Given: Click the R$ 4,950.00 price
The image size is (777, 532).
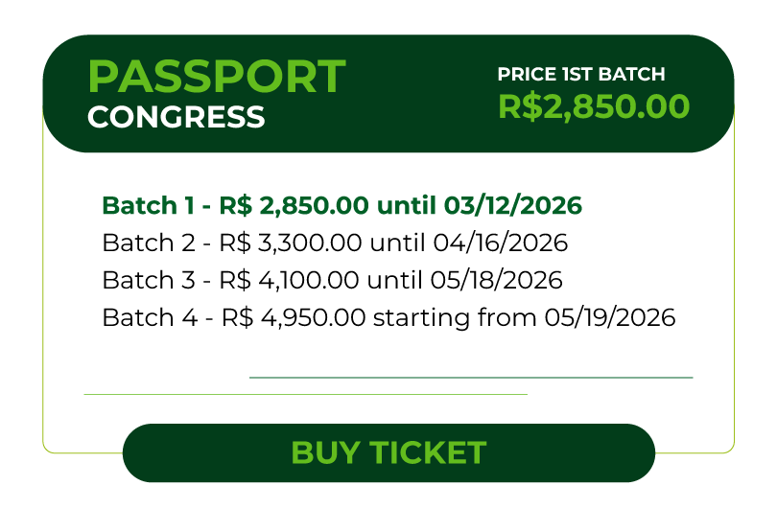Looking at the screenshot, I should pos(293,317).
